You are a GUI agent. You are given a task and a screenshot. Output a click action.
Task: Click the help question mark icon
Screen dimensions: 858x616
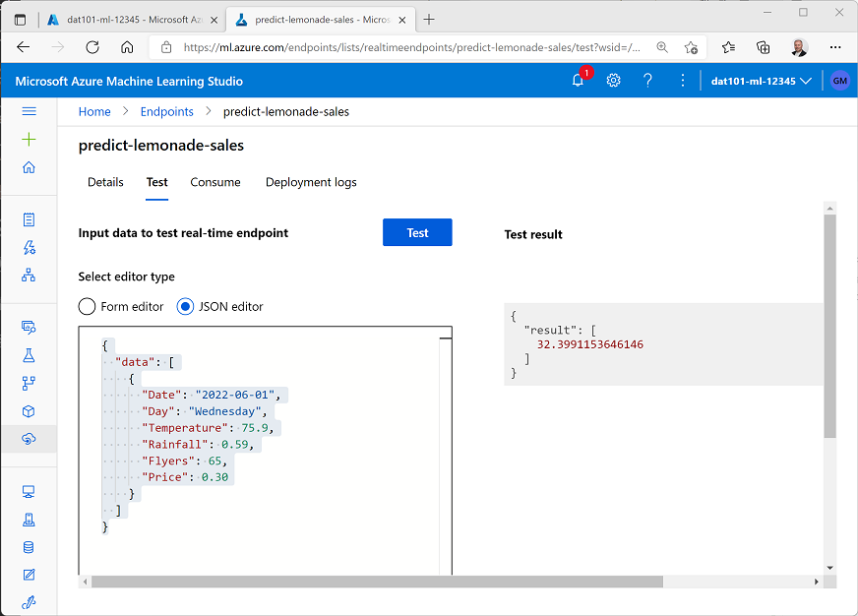point(647,80)
